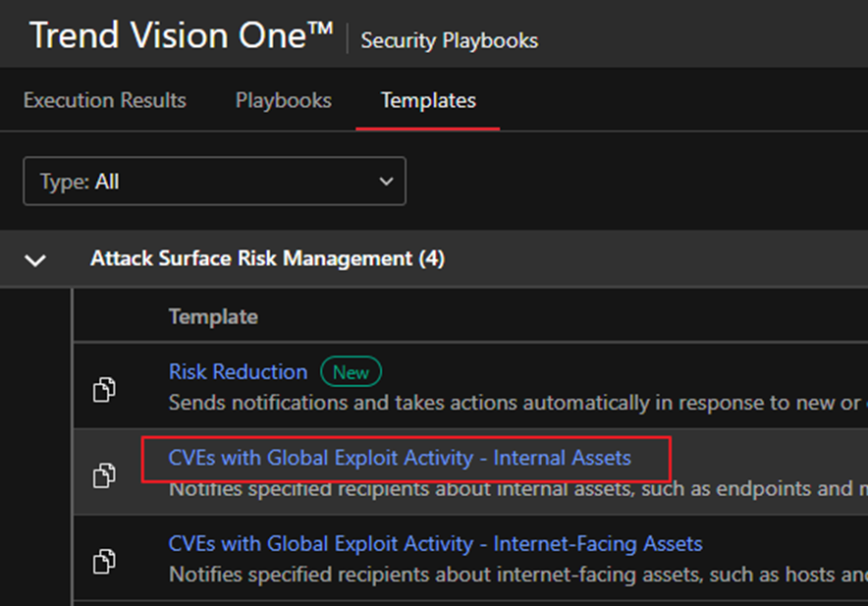Switch to the Playbooks tab
Screen dimensions: 868x606
pos(283,100)
